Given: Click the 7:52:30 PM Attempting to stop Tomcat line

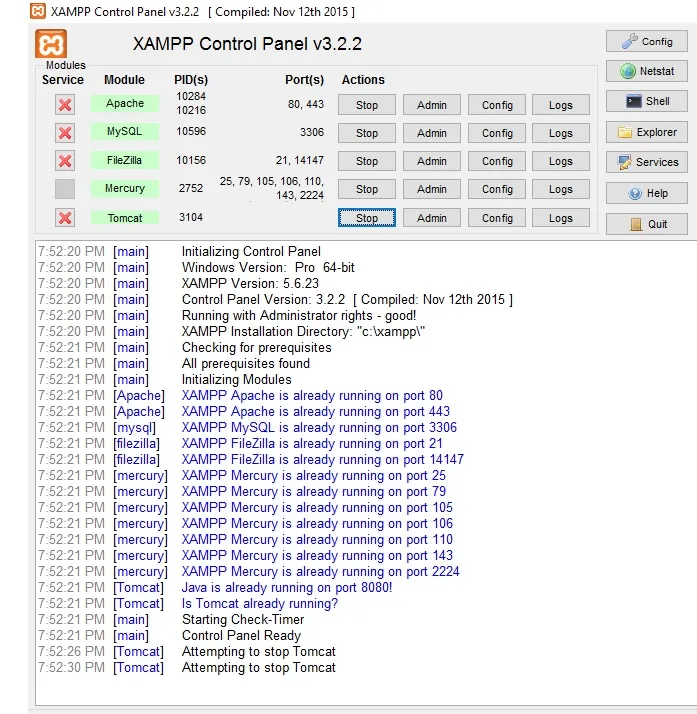Looking at the screenshot, I should point(259,667).
